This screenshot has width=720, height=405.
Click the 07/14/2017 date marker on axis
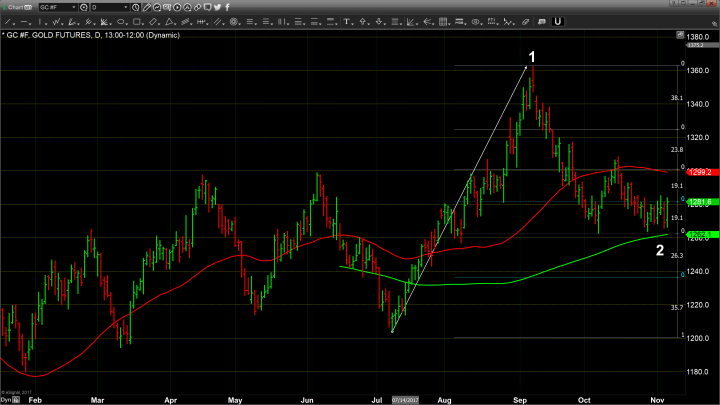405,398
